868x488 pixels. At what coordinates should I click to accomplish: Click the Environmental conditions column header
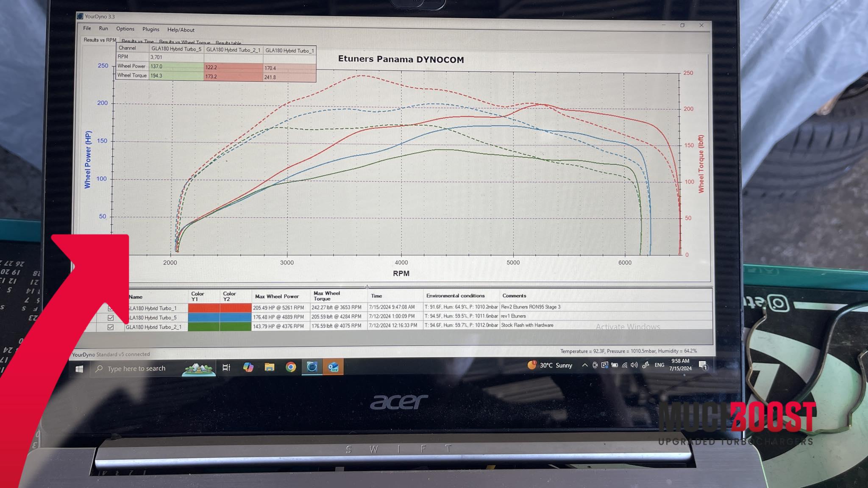461,296
